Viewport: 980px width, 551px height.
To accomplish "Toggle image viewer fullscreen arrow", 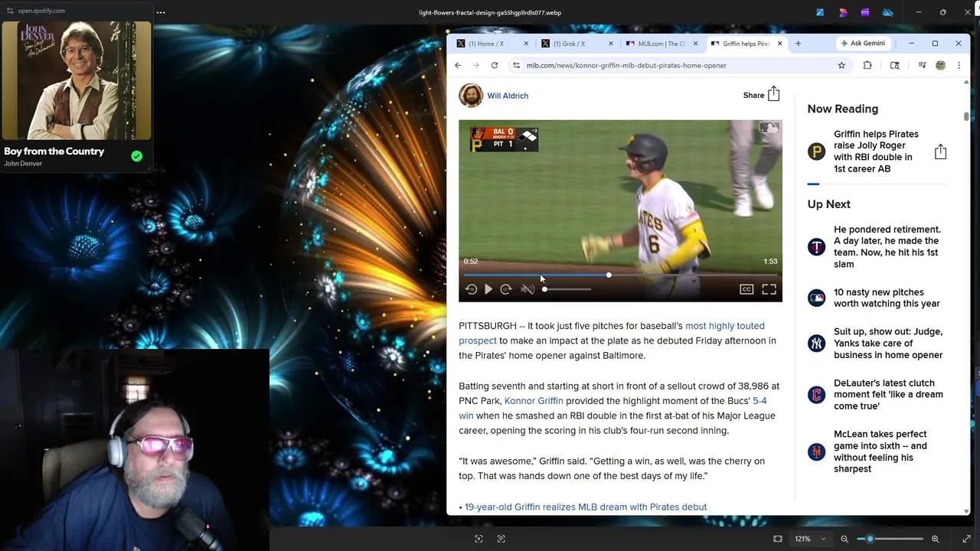I will pyautogui.click(x=966, y=539).
